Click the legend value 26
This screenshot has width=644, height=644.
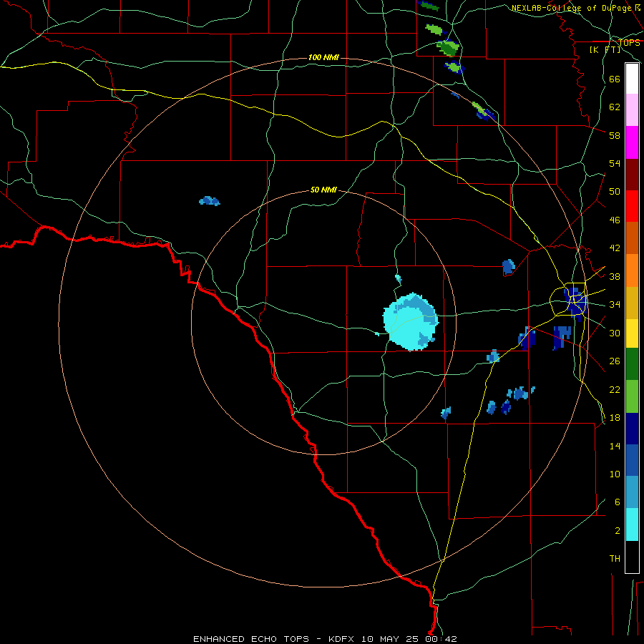pyautogui.click(x=615, y=361)
